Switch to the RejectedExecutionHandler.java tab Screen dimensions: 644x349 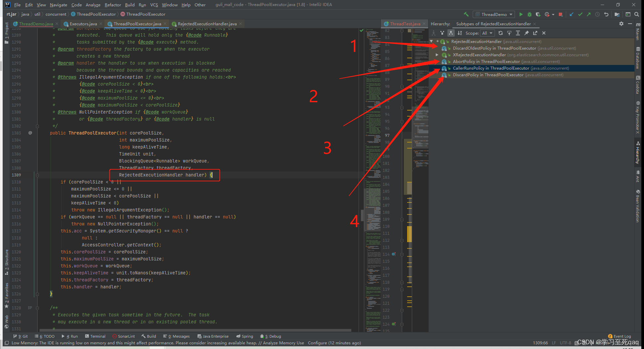[207, 24]
